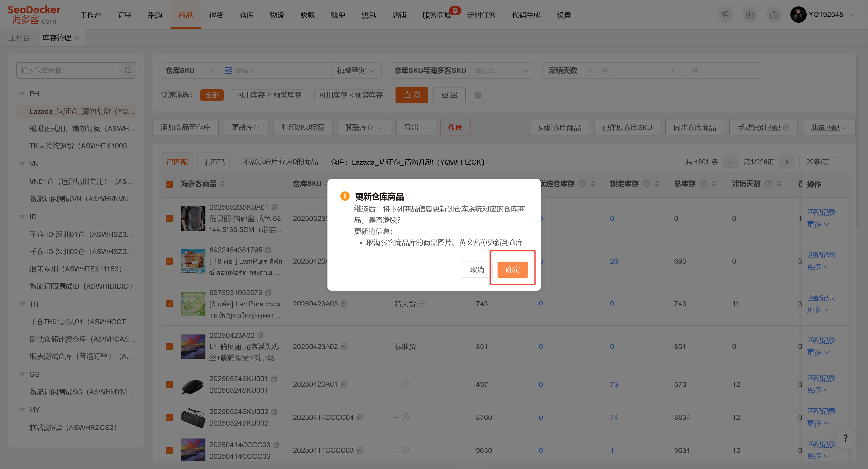This screenshot has width=868, height=469.
Task: Cancel the 更新仓库商品 dialog
Action: click(477, 269)
